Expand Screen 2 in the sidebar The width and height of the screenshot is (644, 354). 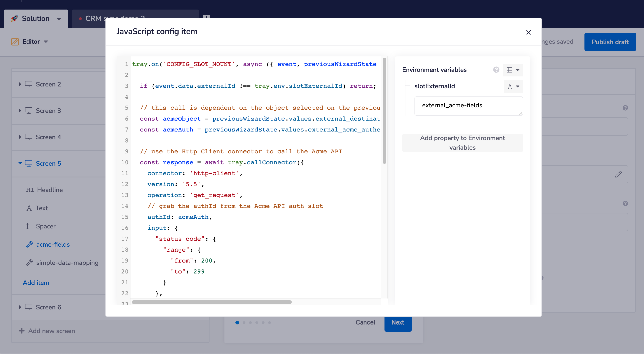click(x=20, y=84)
